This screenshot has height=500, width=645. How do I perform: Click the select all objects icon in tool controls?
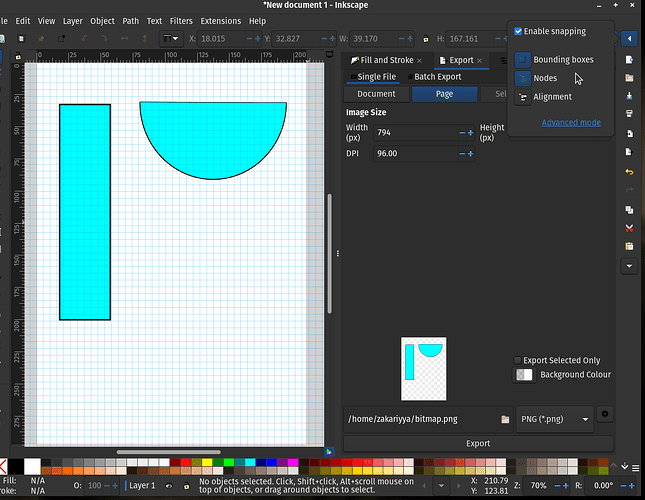coord(21,39)
